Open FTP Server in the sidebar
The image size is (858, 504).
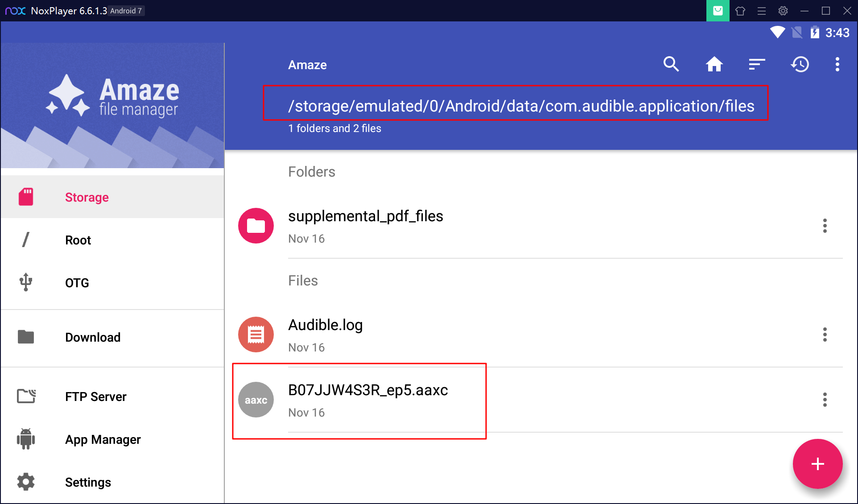click(x=112, y=397)
